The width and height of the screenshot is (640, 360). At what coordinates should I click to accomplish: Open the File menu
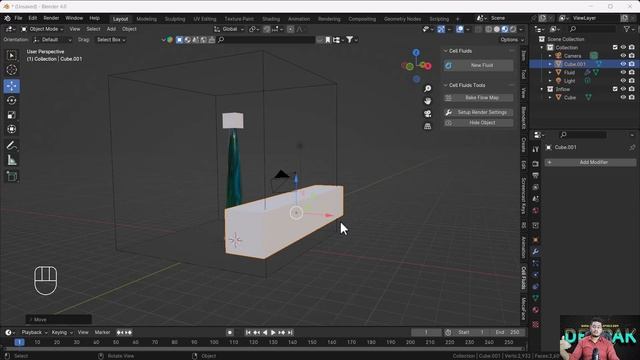(x=18, y=18)
